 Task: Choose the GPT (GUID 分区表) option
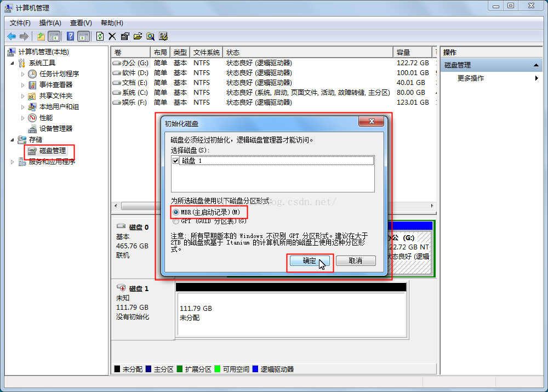[x=175, y=221]
